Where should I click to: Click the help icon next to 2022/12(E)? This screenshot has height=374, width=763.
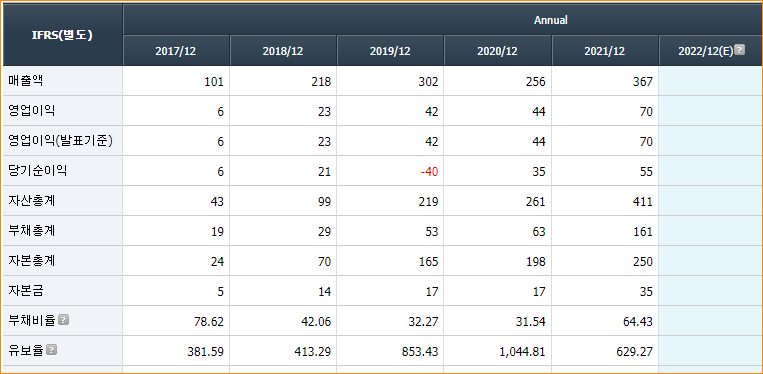(x=739, y=50)
